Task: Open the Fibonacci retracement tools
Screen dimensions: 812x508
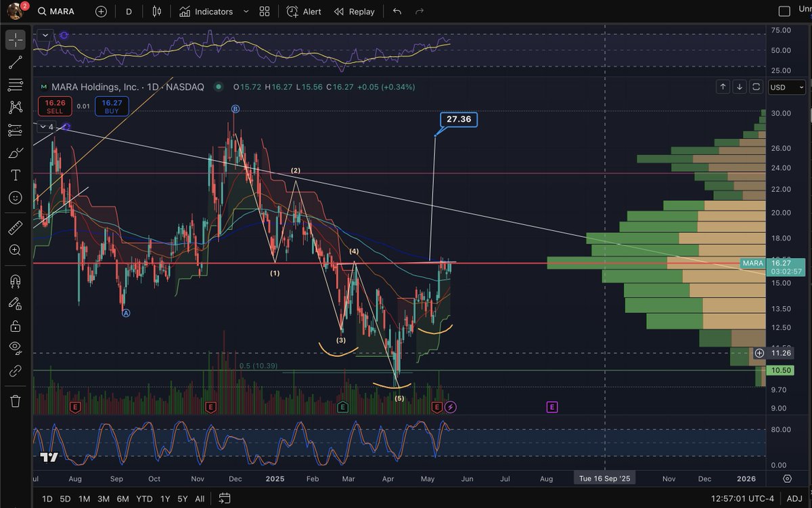Action: [16, 85]
